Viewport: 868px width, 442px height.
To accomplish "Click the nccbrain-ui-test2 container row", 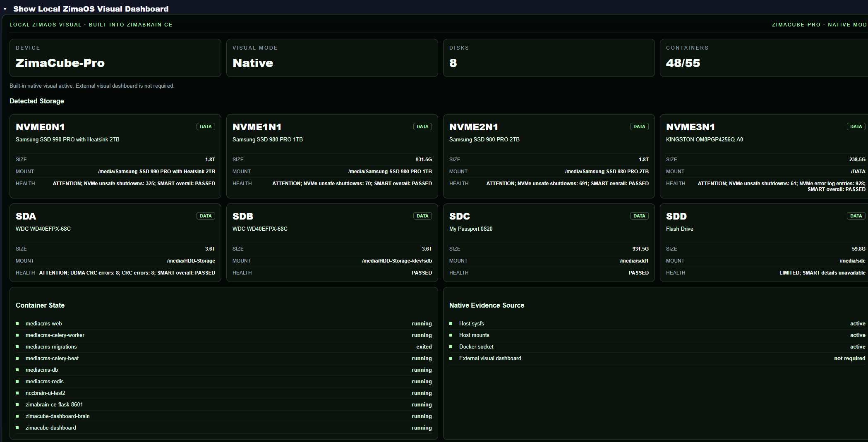I will [x=223, y=393].
